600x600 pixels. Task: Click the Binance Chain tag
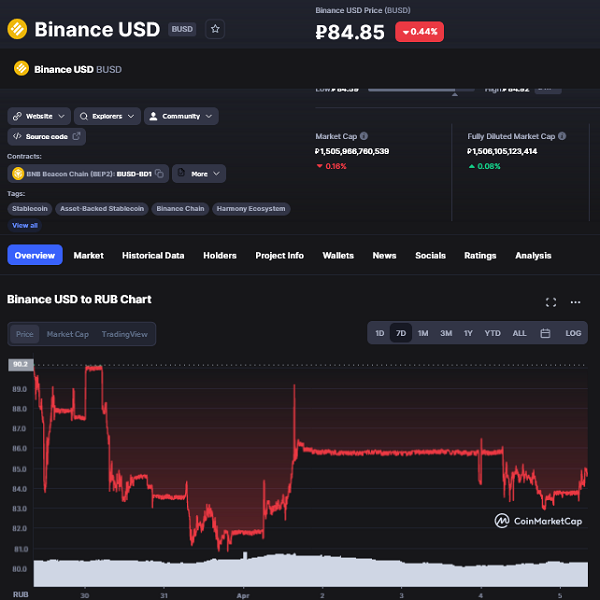tap(180, 209)
